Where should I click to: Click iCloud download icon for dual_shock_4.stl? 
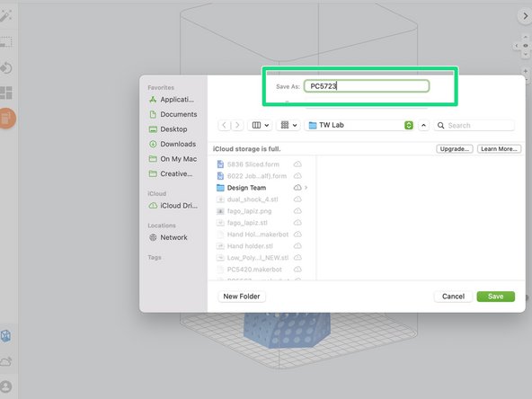[x=297, y=199]
